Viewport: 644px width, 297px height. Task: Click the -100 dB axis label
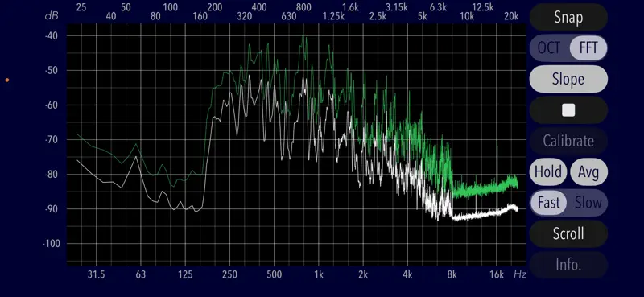(51, 244)
